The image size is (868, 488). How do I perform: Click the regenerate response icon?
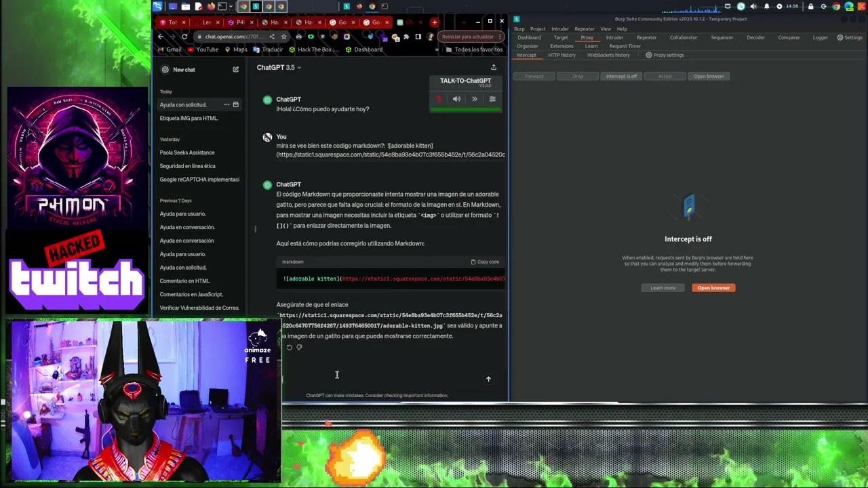click(x=290, y=348)
